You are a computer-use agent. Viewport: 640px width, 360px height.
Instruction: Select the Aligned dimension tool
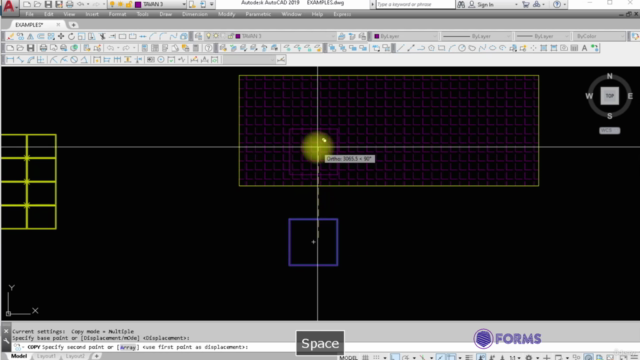20,60
